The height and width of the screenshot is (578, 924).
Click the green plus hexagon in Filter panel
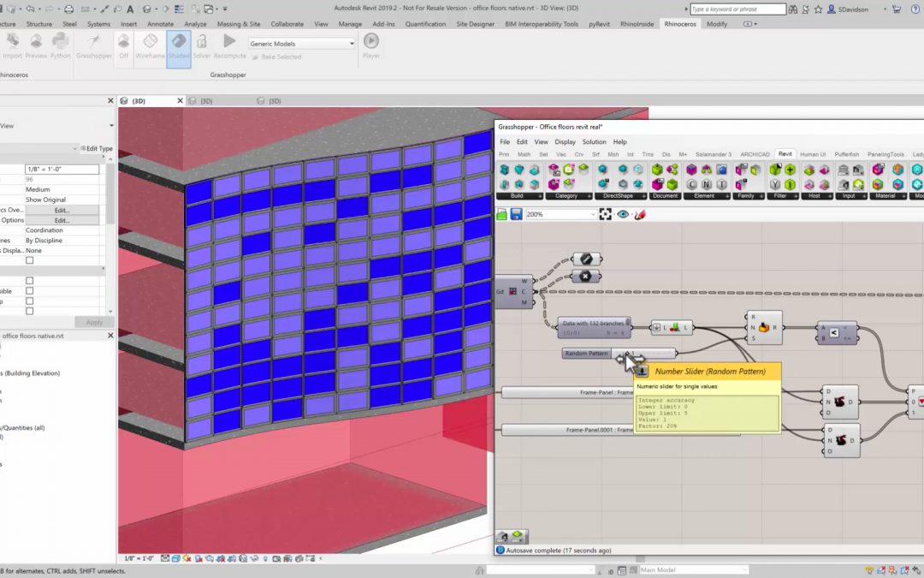coord(791,170)
